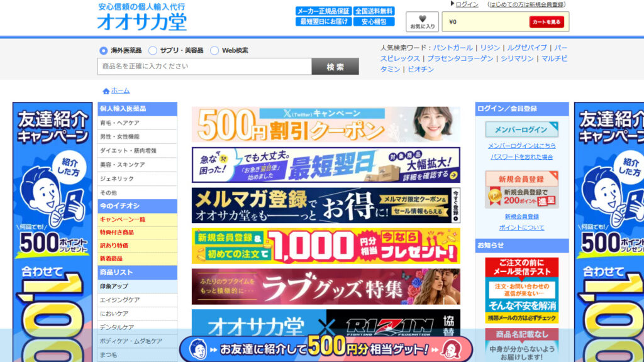This screenshot has width=644, height=362.
Task: Select the サプリ・美容品 search option
Action: 155,50
